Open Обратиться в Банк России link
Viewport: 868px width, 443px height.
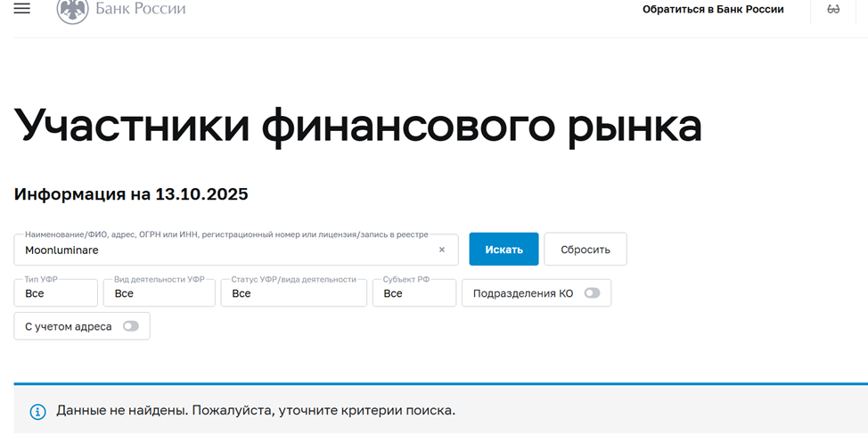(713, 10)
